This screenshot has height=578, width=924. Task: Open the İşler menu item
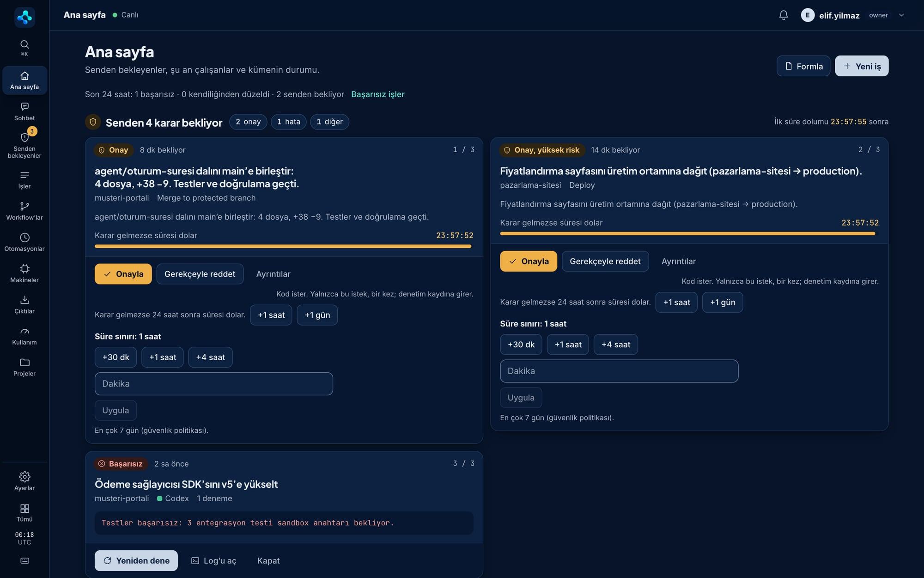coord(24,180)
